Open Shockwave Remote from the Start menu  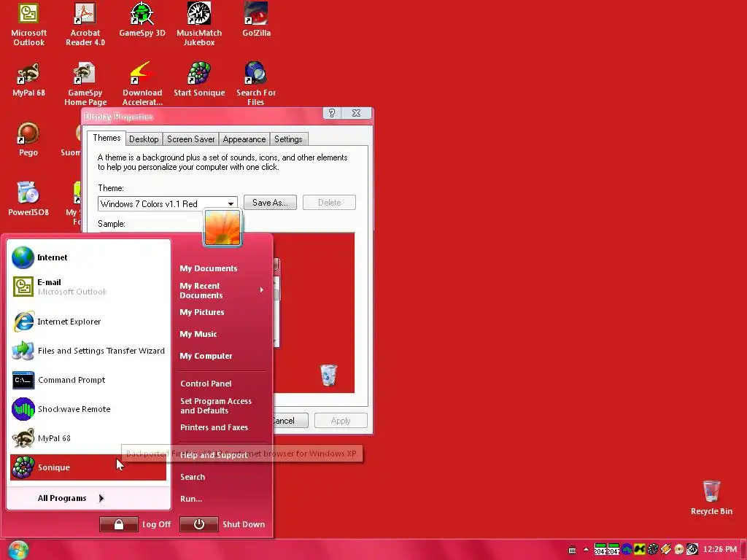coord(88,409)
